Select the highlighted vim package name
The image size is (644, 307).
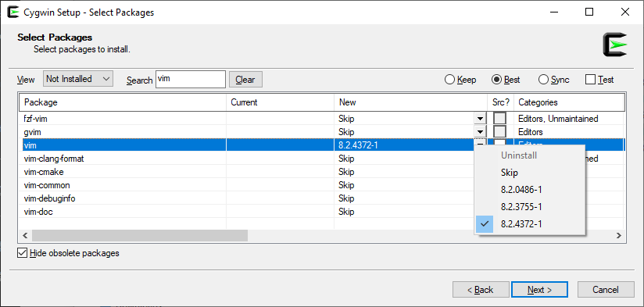30,145
